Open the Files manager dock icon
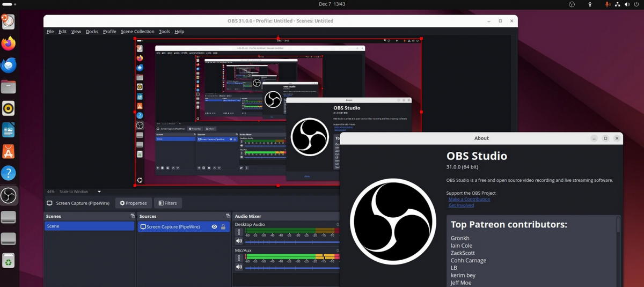644x287 pixels. pyautogui.click(x=8, y=87)
